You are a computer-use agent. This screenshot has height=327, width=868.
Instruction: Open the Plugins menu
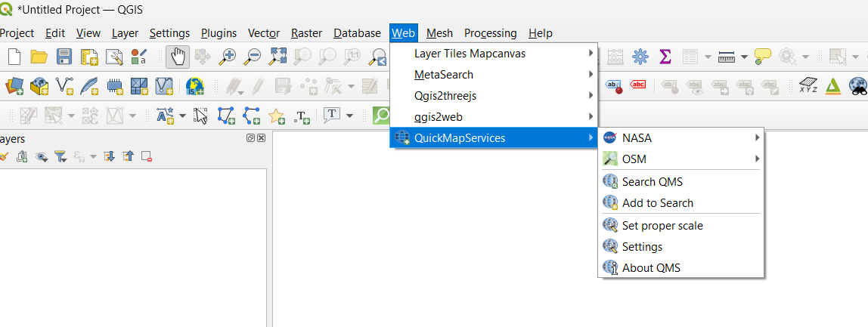click(219, 33)
